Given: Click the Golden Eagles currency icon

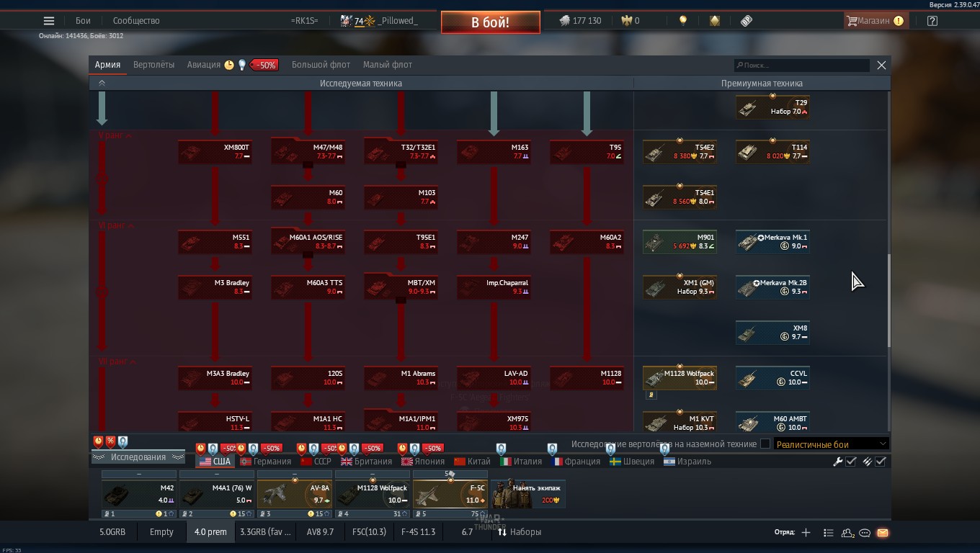Looking at the screenshot, I should pos(626,21).
